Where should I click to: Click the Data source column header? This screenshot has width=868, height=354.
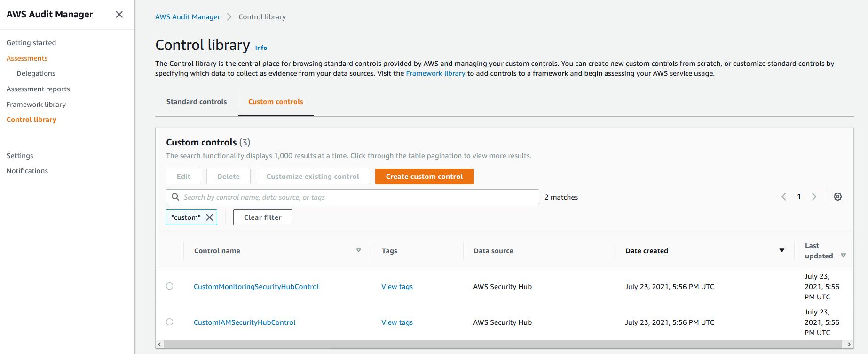[x=493, y=251]
